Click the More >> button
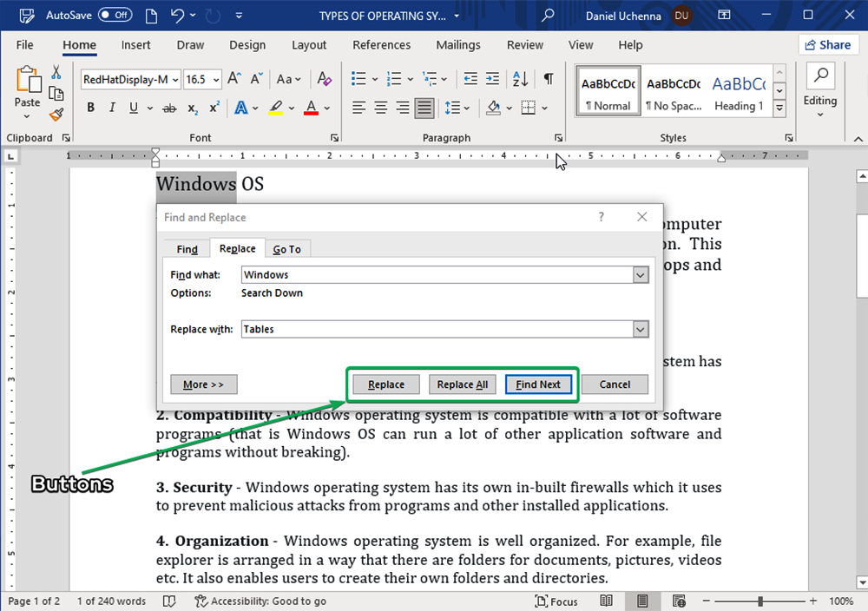Viewport: 868px width, 611px height. pyautogui.click(x=204, y=384)
